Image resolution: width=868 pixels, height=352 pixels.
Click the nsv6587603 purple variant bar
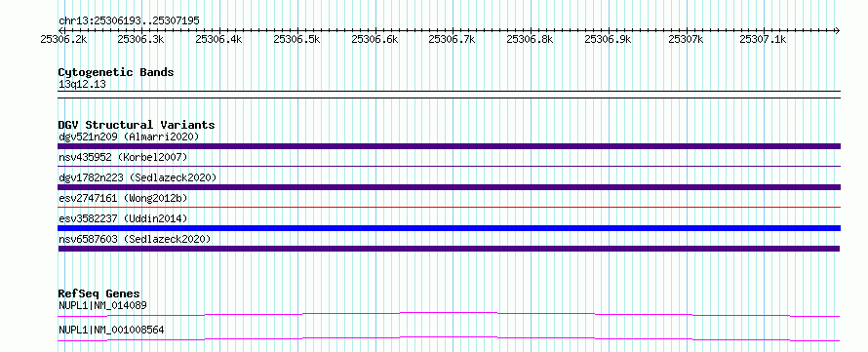tap(449, 249)
